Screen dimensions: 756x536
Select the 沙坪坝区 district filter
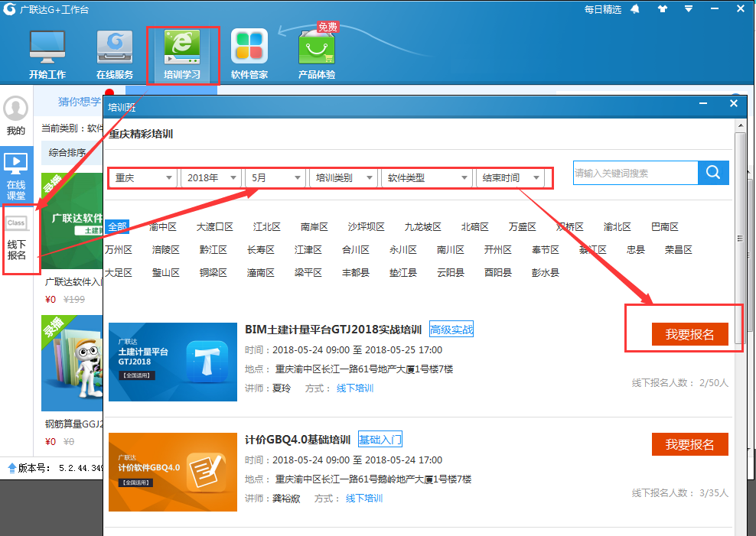pyautogui.click(x=367, y=227)
